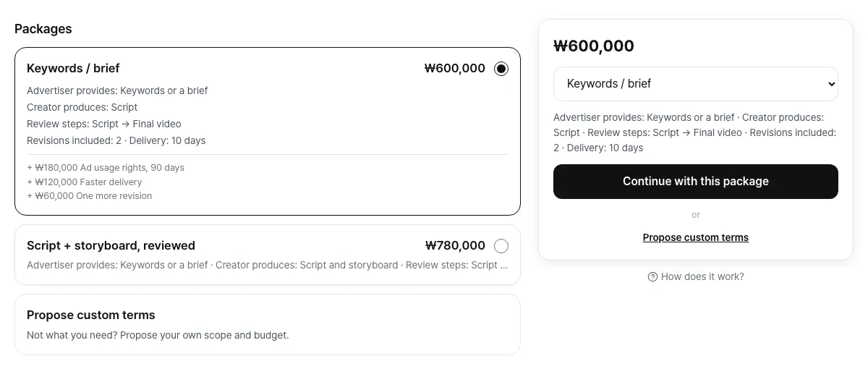Click the Keywords / brief package title

(x=73, y=68)
